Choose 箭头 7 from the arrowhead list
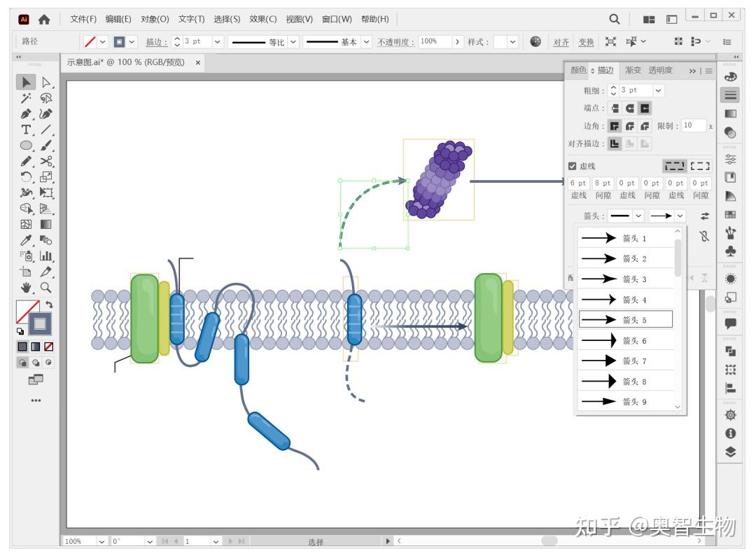This screenshot has width=756, height=558. (626, 361)
